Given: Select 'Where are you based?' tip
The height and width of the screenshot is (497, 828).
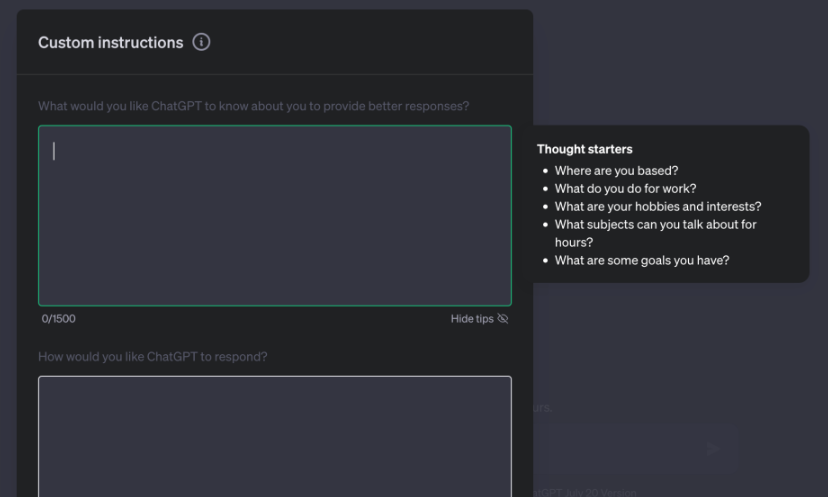Looking at the screenshot, I should tap(616, 171).
